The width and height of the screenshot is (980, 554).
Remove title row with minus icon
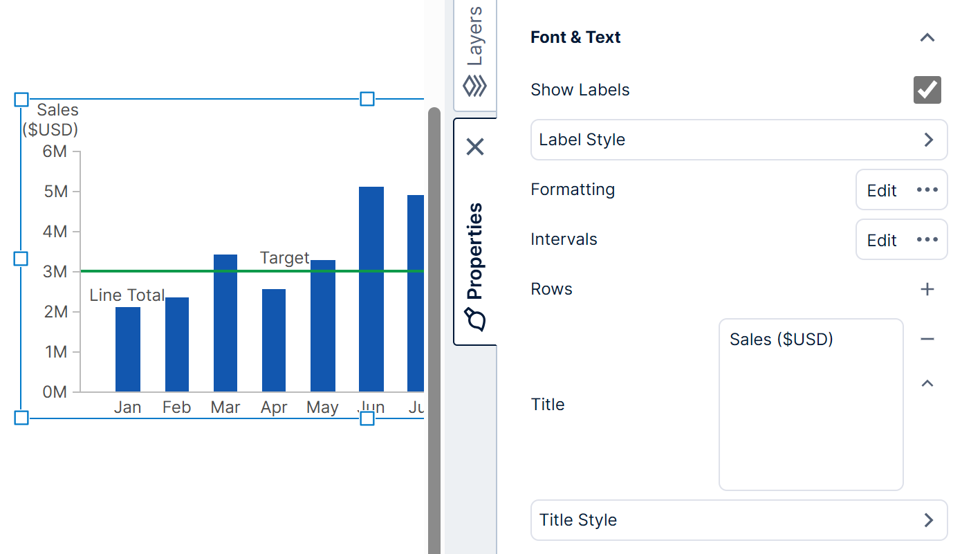[927, 339]
